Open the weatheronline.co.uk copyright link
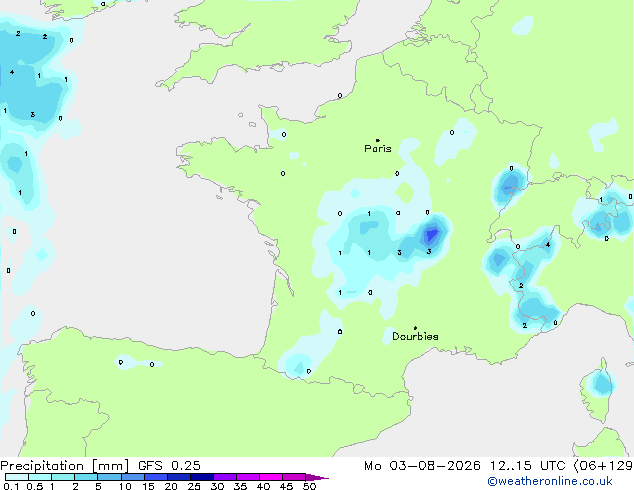This screenshot has width=634, height=490. pos(550,481)
